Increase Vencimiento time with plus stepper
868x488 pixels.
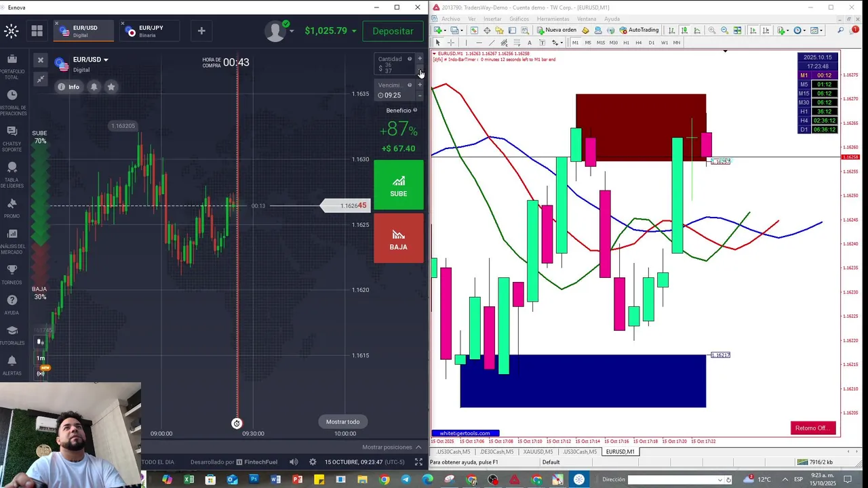[x=420, y=85]
